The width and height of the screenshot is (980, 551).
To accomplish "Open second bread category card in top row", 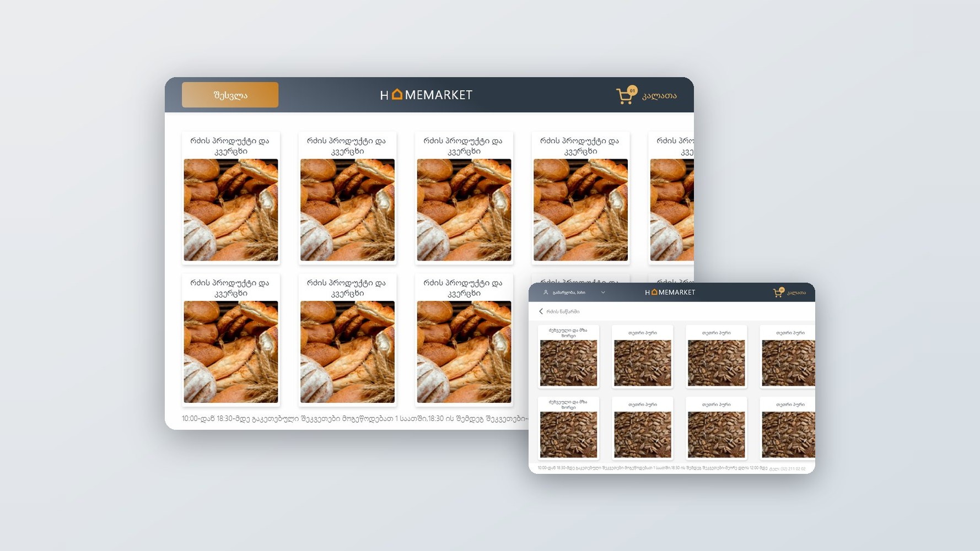I will tap(347, 198).
